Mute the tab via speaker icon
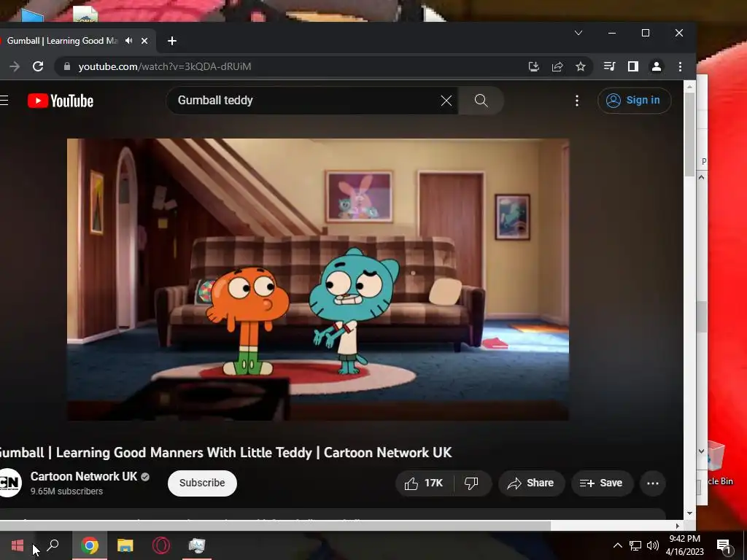Screen dimensions: 747x560 [x=128, y=41]
